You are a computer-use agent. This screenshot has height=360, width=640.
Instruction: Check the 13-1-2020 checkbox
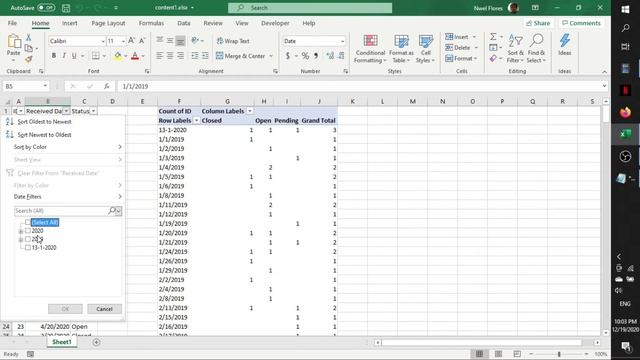[x=28, y=247]
